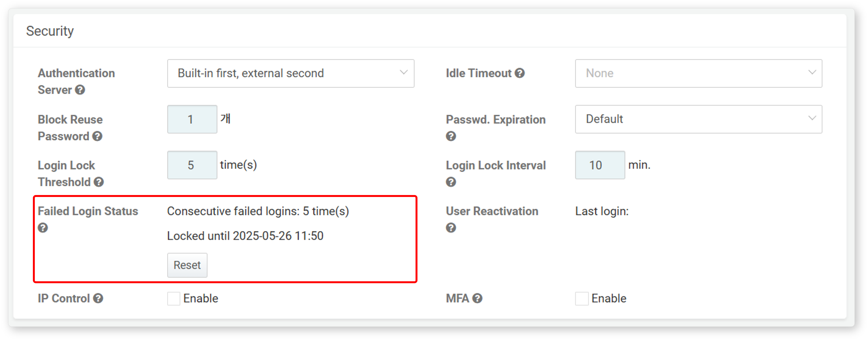This screenshot has height=340, width=868.
Task: Enable the MFA checkbox
Action: [582, 299]
